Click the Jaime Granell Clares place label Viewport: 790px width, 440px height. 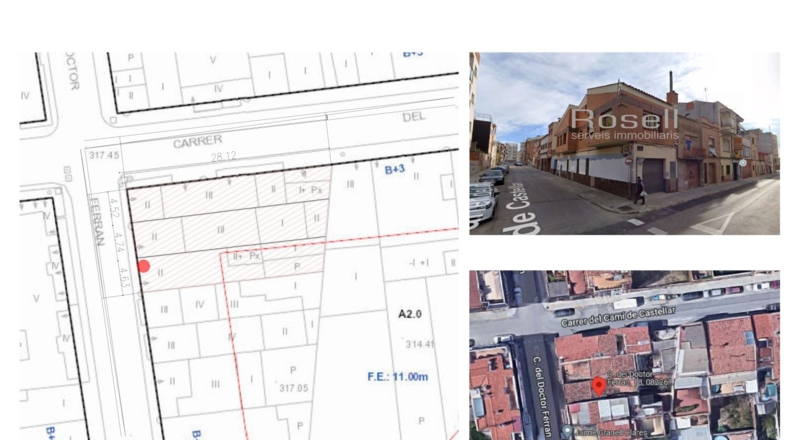610,432
